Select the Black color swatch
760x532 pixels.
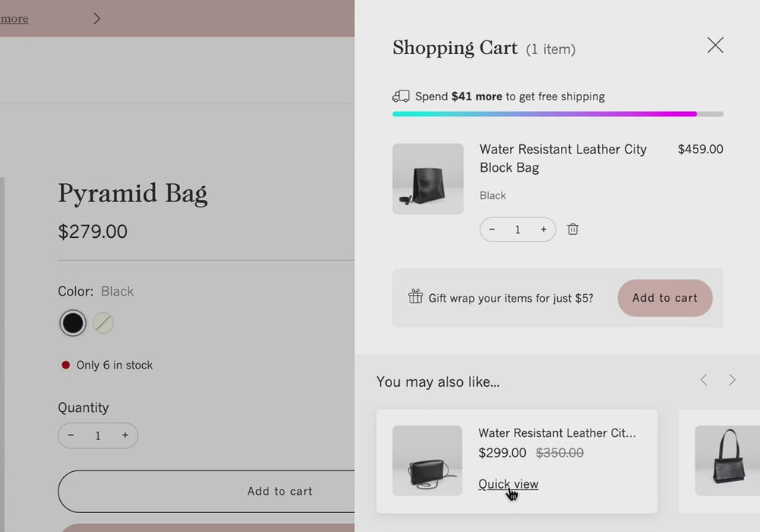pos(73,323)
